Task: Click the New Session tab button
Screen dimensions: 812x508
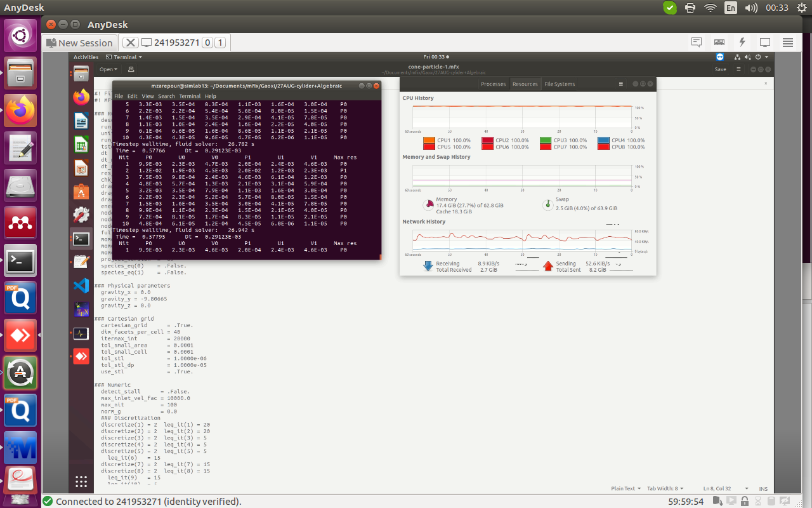Action: coord(80,43)
